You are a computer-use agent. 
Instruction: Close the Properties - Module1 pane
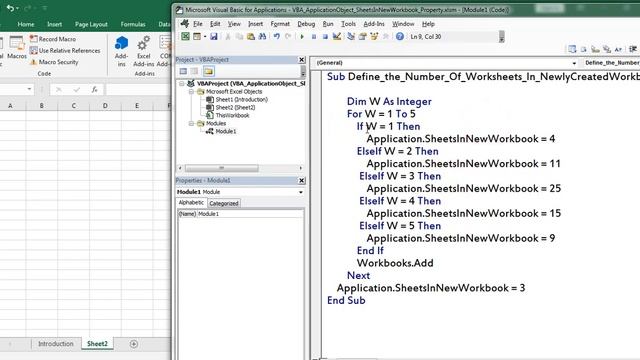(302, 180)
